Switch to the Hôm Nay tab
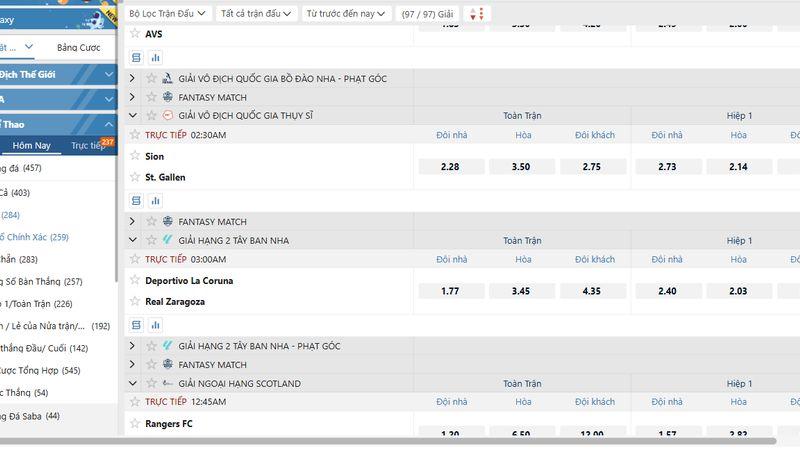This screenshot has width=800, height=450. (31, 146)
